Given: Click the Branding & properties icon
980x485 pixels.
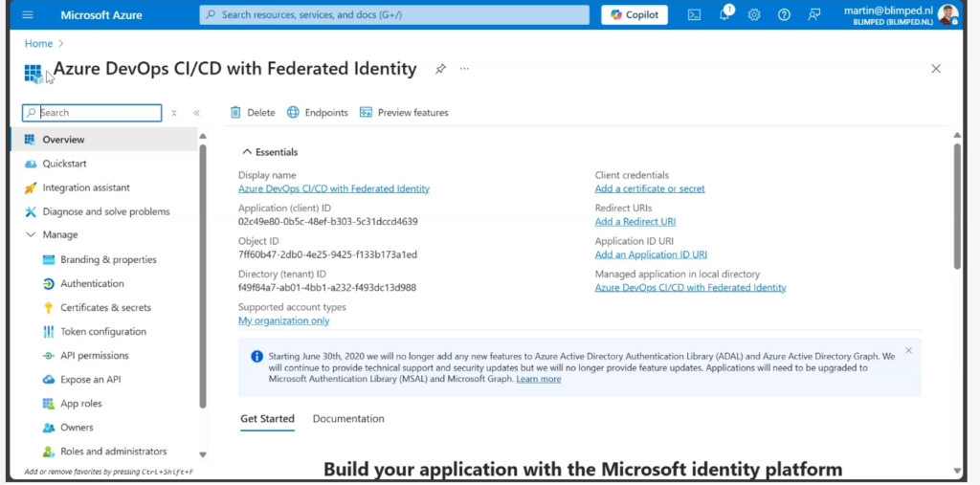Looking at the screenshot, I should (48, 259).
